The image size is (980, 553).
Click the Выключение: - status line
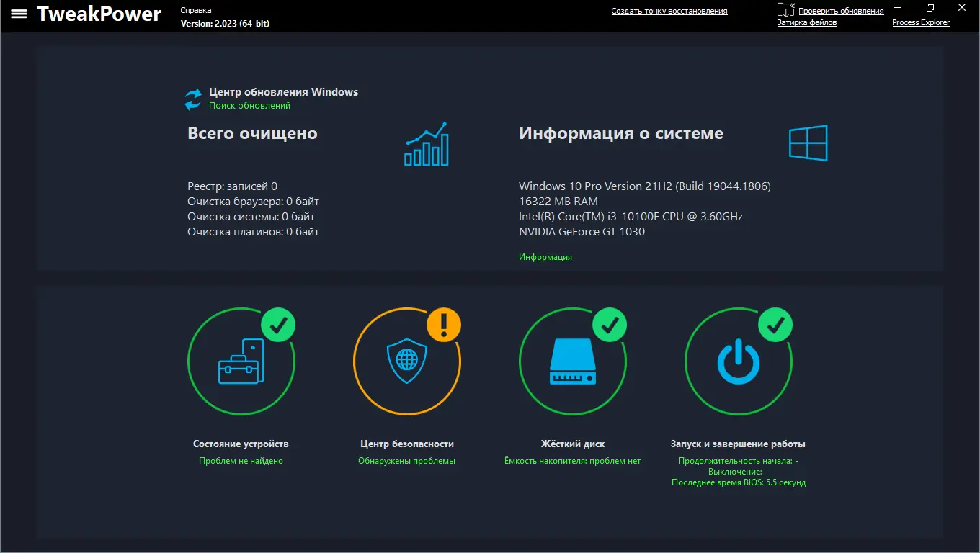[x=738, y=472]
